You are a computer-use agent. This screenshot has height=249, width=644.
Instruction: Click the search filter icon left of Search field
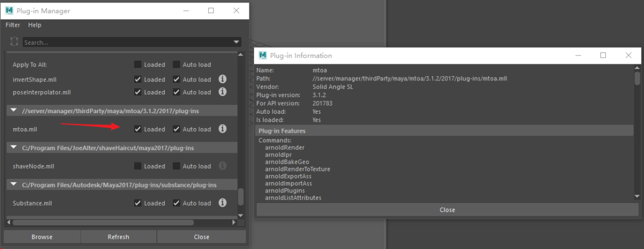[x=14, y=42]
